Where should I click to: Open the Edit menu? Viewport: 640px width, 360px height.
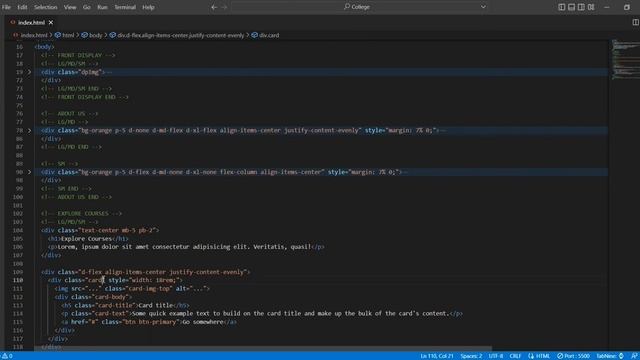click(22, 7)
